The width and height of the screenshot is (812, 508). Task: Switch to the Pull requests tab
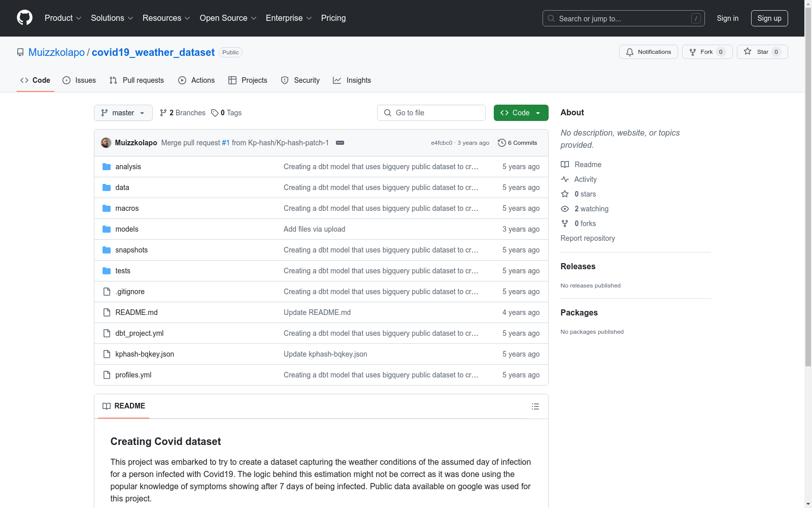[x=137, y=80]
